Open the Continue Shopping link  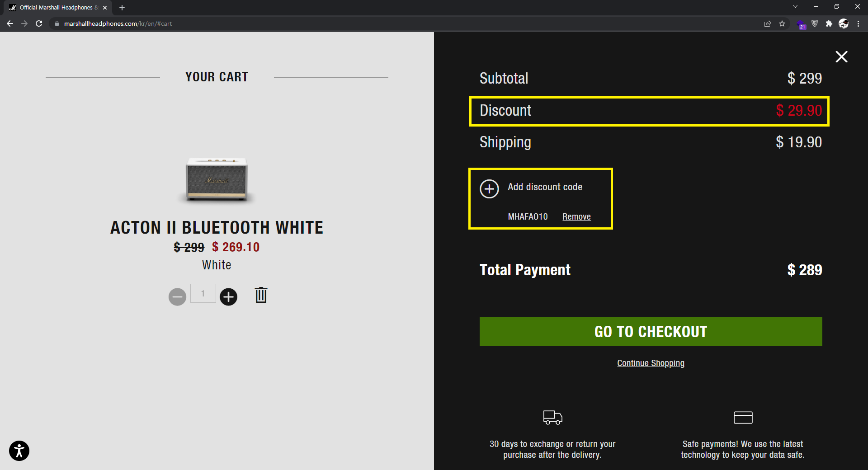(x=651, y=363)
